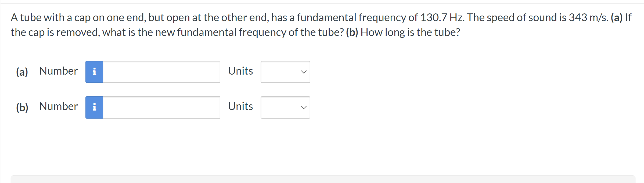Click the Units label next to part (a)
Image resolution: width=644 pixels, height=183 pixels.
240,71
